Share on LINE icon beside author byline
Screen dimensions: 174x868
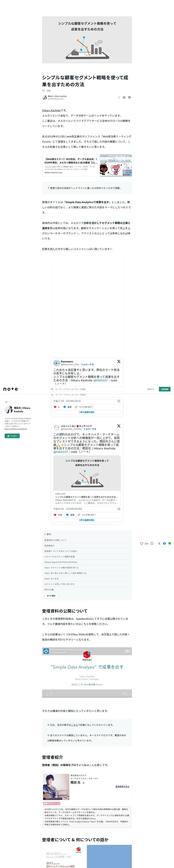point(129,97)
